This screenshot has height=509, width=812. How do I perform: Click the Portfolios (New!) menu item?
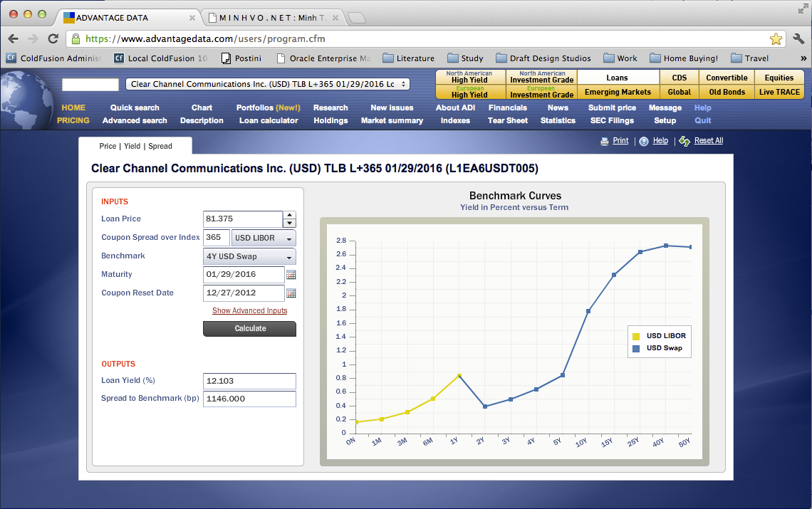click(x=269, y=107)
